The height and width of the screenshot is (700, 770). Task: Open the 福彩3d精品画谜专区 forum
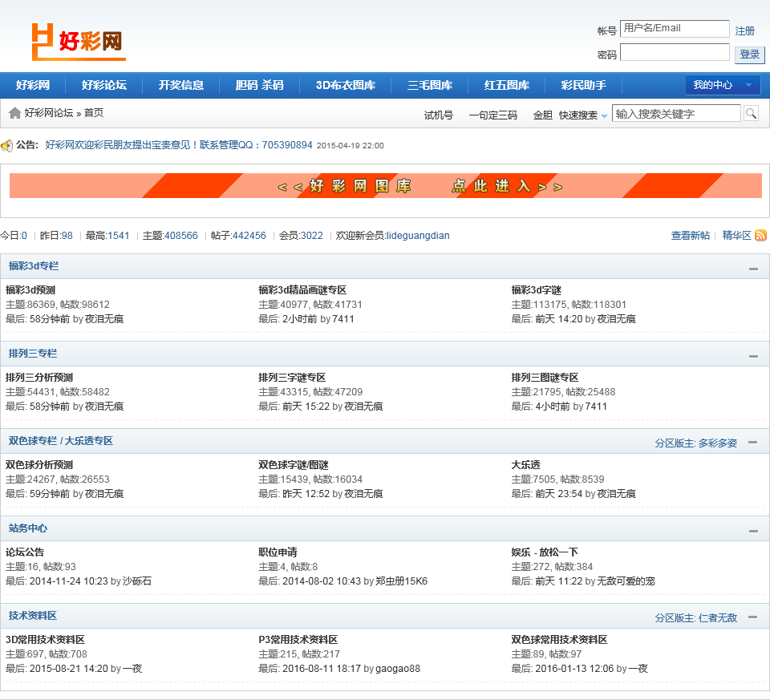[x=302, y=290]
